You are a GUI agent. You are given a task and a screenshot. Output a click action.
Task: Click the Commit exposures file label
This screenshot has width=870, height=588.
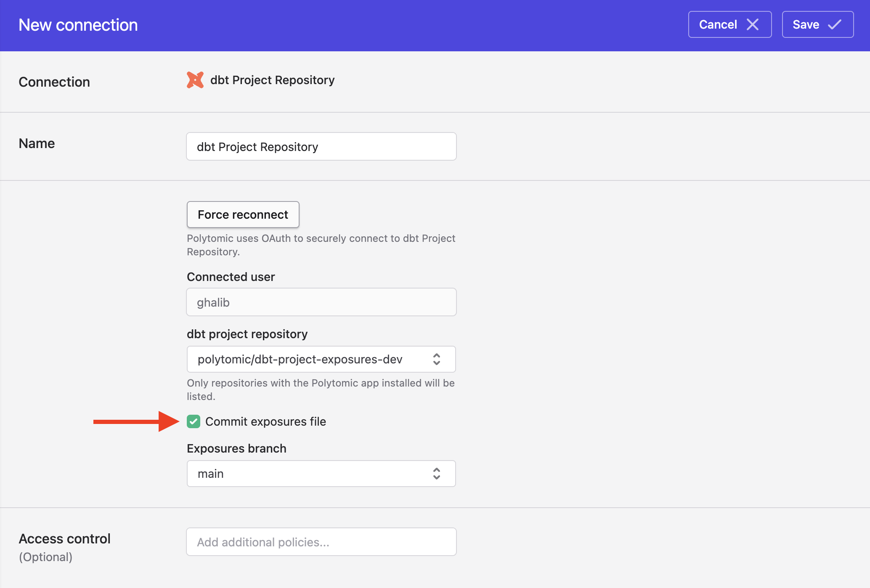coord(265,421)
